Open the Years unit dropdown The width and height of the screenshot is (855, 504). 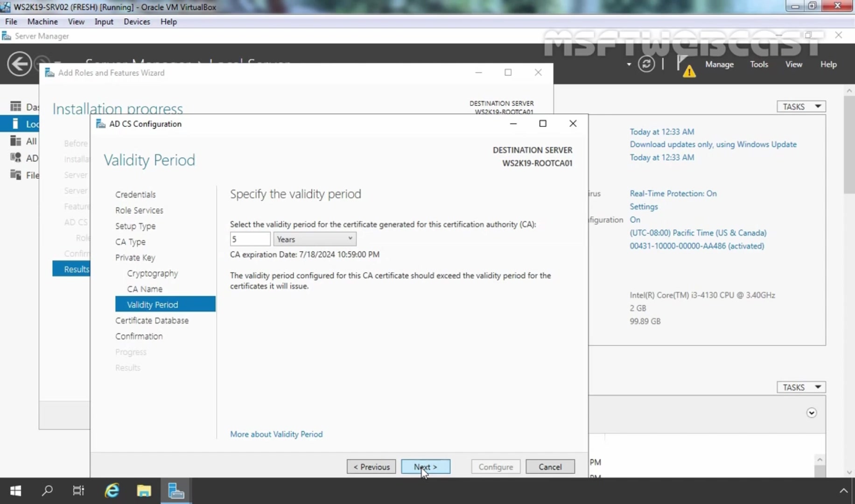315,239
